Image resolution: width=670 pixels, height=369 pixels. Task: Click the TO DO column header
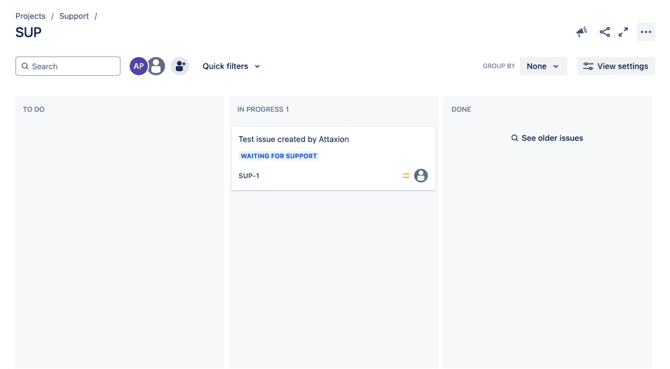34,109
